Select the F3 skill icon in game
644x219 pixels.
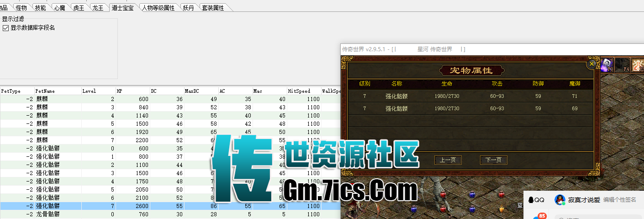click(607, 65)
